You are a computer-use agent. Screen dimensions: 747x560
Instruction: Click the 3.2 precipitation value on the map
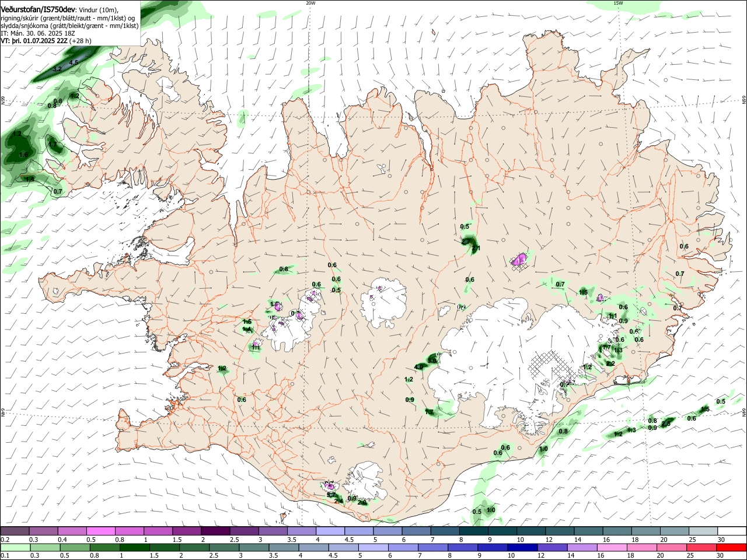click(x=57, y=69)
